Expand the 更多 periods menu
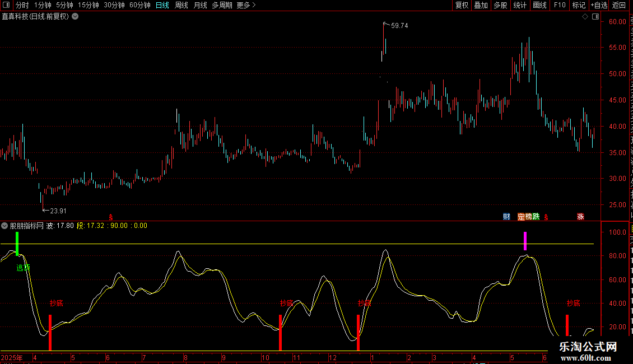633x364 pixels. pyautogui.click(x=246, y=5)
